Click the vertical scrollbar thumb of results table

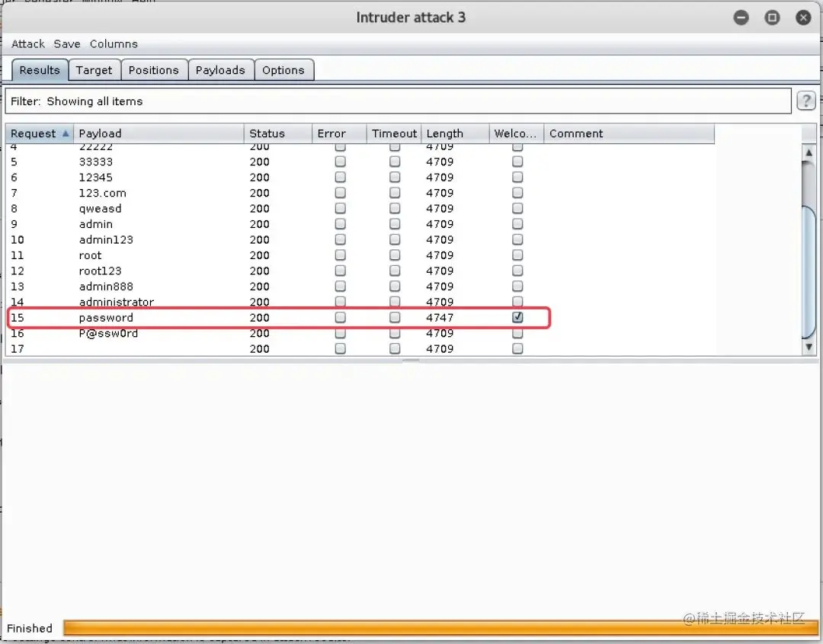[809, 273]
